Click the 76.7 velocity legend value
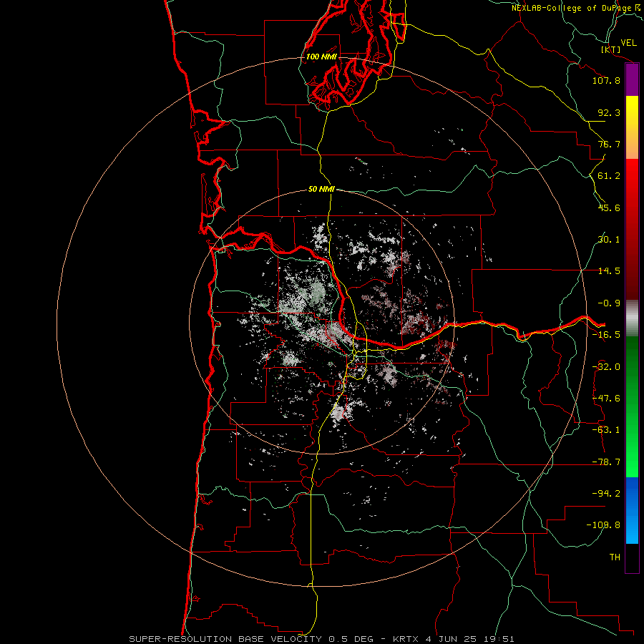644x644 pixels. [x=609, y=144]
